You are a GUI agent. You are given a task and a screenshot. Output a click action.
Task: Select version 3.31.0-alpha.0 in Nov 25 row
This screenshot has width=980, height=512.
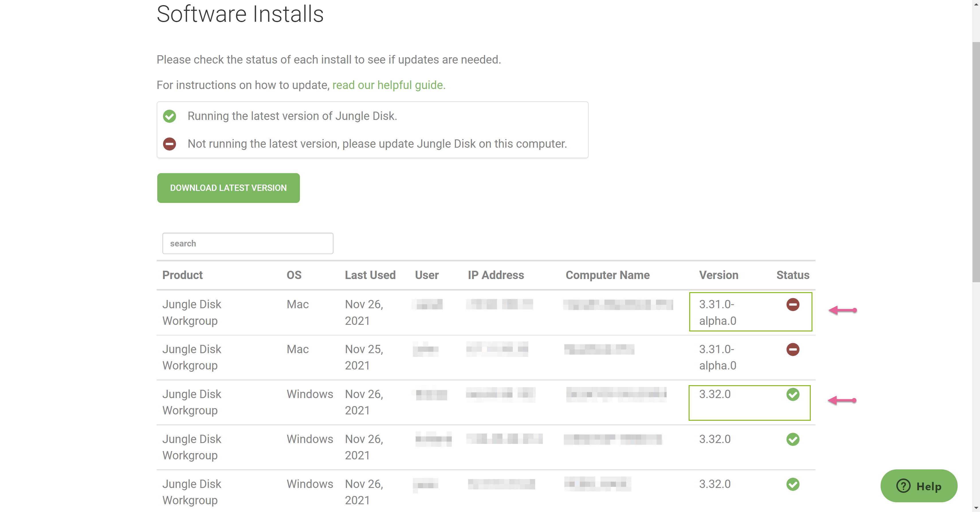point(718,357)
